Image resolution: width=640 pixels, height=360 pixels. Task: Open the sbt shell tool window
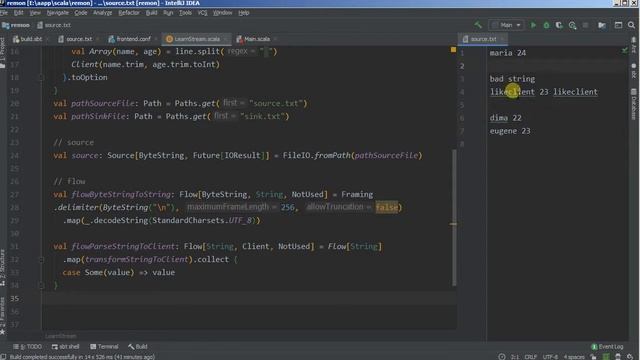pos(65,347)
